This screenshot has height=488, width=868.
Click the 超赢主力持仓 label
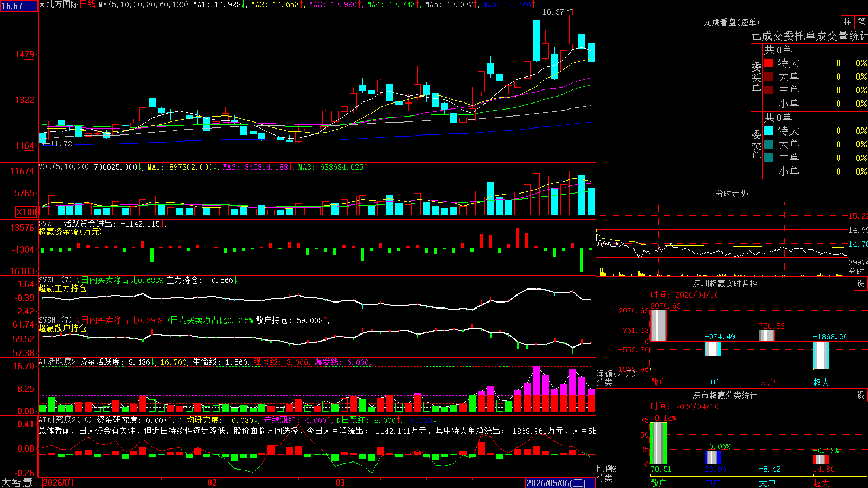[x=62, y=288]
